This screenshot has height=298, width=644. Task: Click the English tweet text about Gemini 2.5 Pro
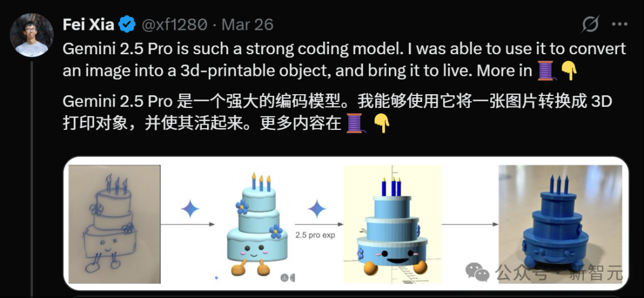[344, 60]
